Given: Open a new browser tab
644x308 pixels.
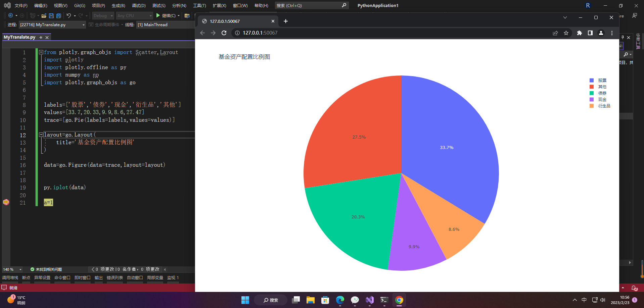Looking at the screenshot, I should [286, 21].
